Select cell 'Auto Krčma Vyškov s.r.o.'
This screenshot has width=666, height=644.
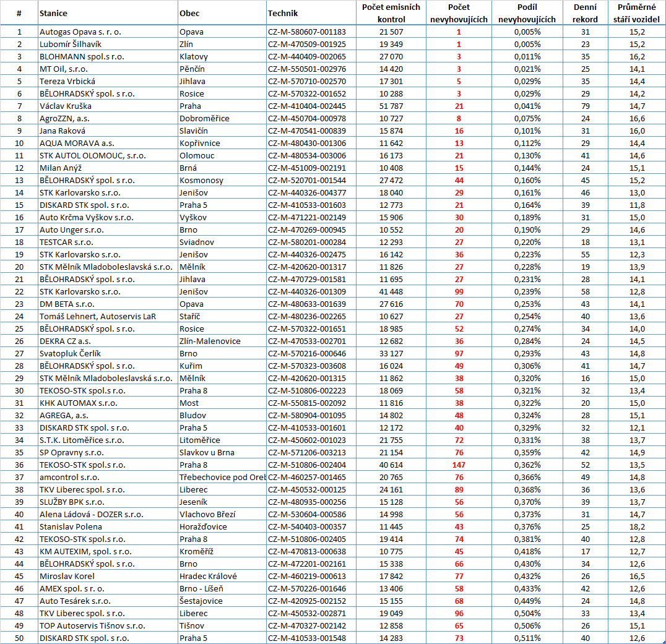pos(108,217)
